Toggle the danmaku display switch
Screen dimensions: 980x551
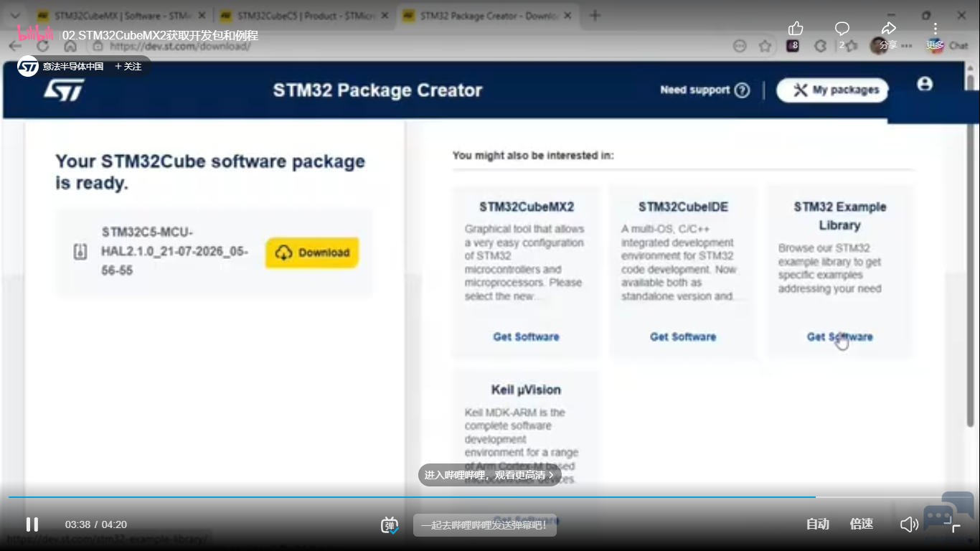click(390, 525)
